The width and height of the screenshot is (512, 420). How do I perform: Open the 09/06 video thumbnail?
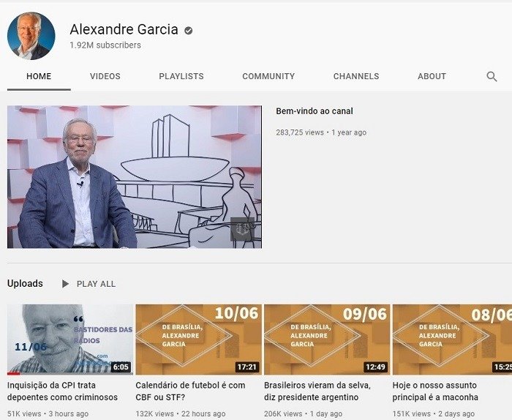(327, 339)
